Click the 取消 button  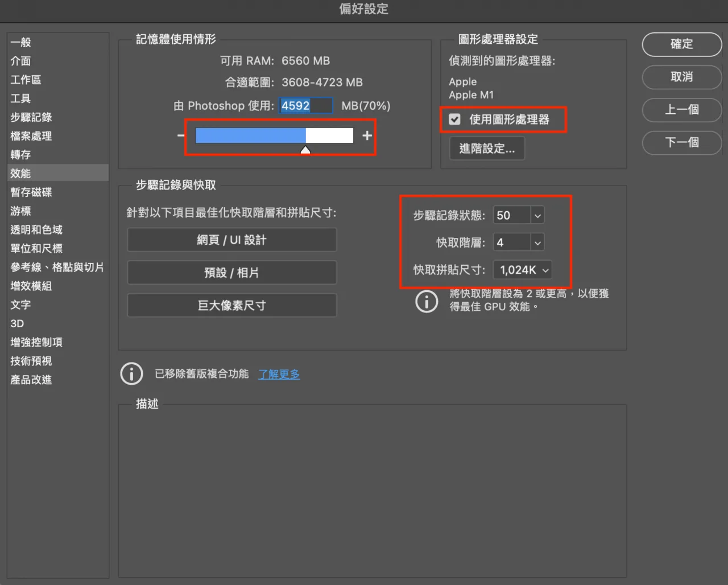click(x=682, y=77)
